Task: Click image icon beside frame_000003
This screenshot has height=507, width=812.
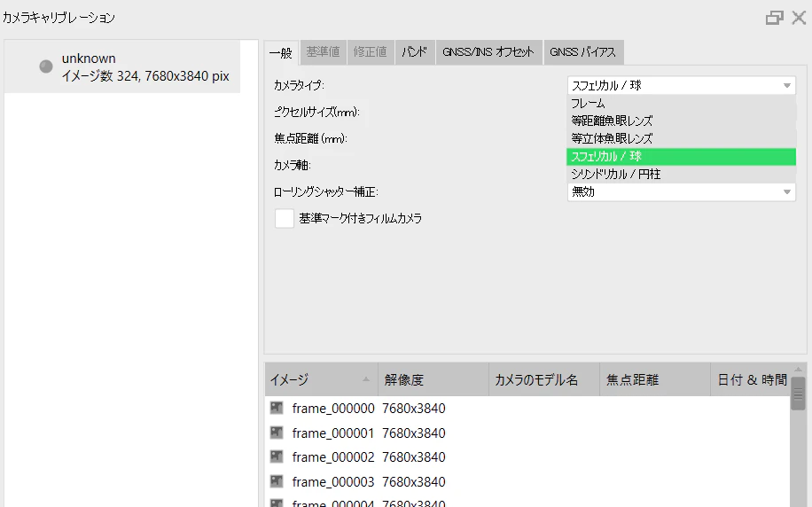Action: pyautogui.click(x=277, y=481)
